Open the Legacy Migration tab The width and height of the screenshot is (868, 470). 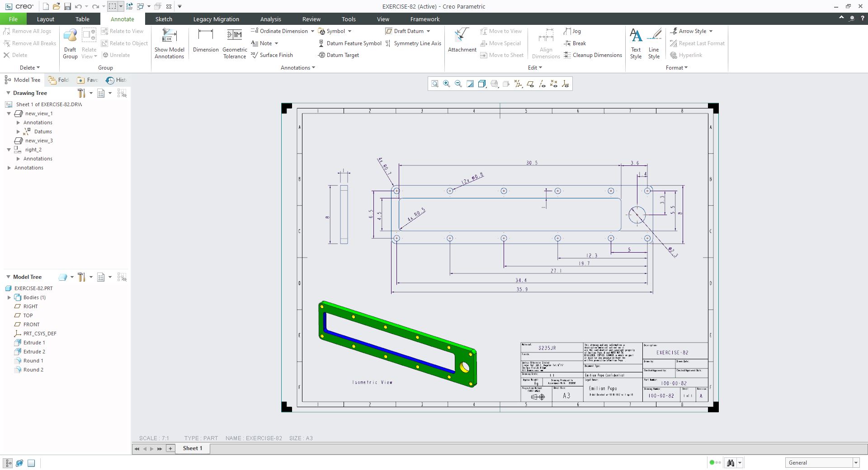click(x=216, y=19)
